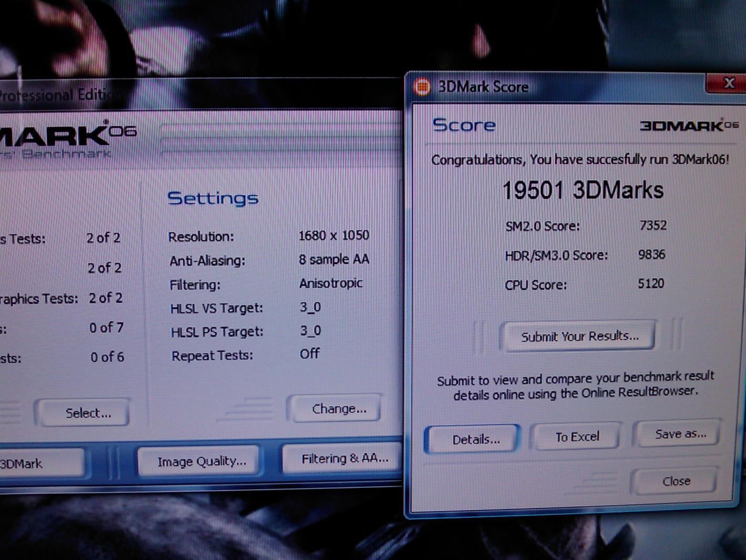Click Resolution value 1680 x 1050
This screenshot has width=746, height=560.
tap(334, 235)
